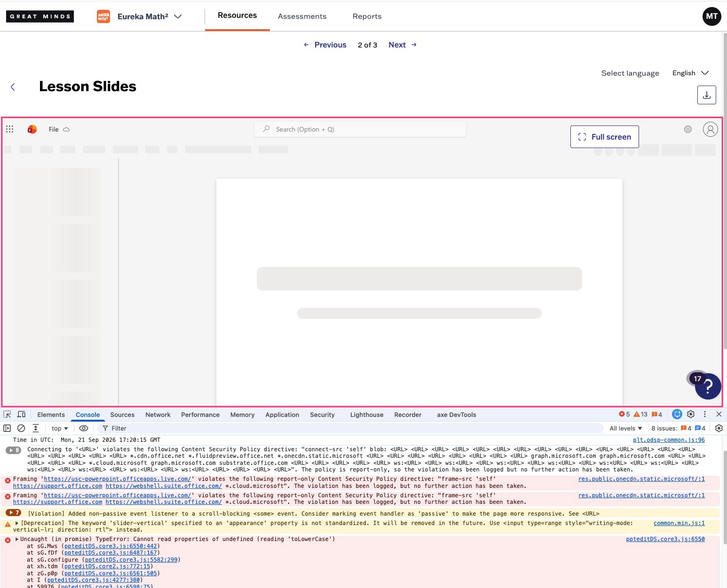Switch to the Assessments tab
Image resolution: width=727 pixels, height=588 pixels.
[x=302, y=16]
